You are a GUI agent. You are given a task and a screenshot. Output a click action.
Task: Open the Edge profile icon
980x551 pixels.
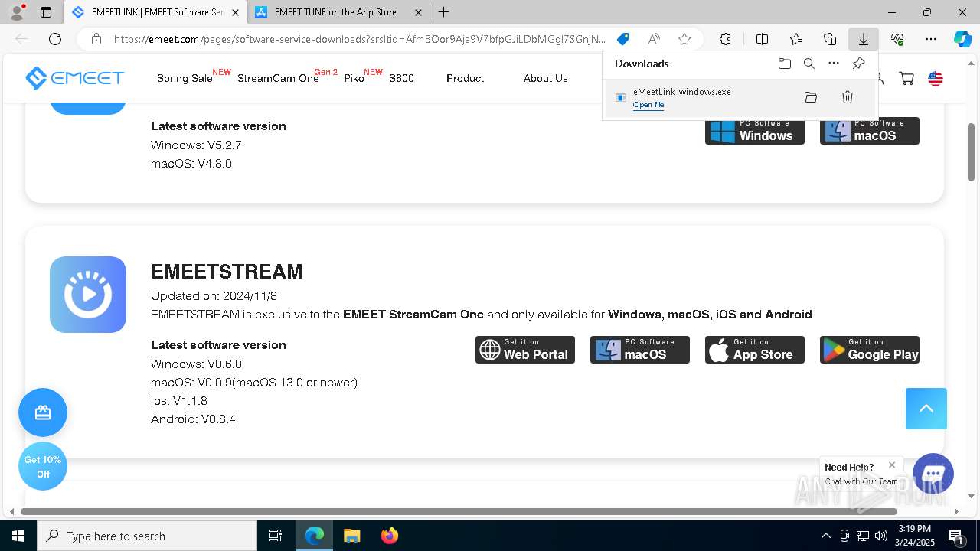17,12
